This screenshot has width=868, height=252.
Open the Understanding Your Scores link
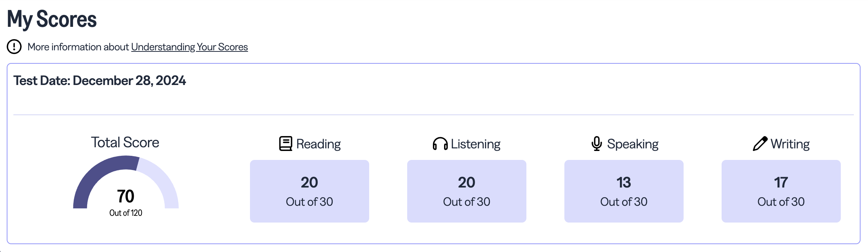point(189,47)
